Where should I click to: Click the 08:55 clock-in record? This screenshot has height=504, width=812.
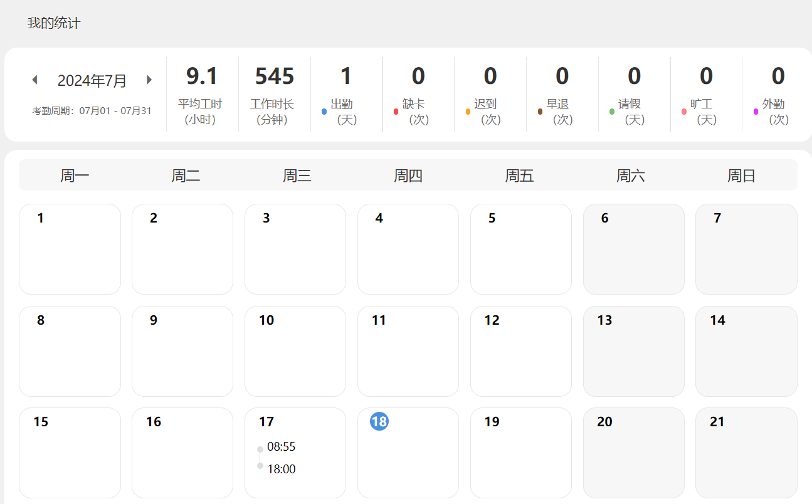(x=281, y=447)
